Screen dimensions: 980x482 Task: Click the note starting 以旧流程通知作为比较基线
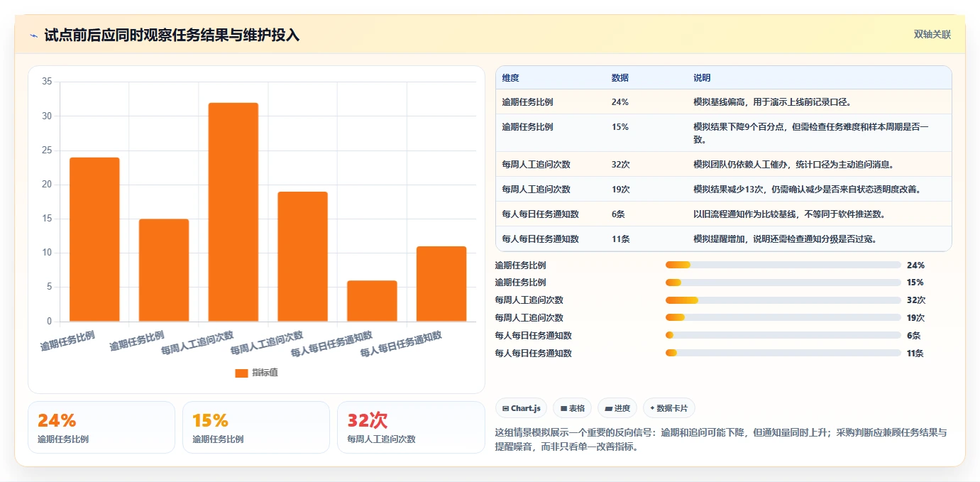click(789, 214)
